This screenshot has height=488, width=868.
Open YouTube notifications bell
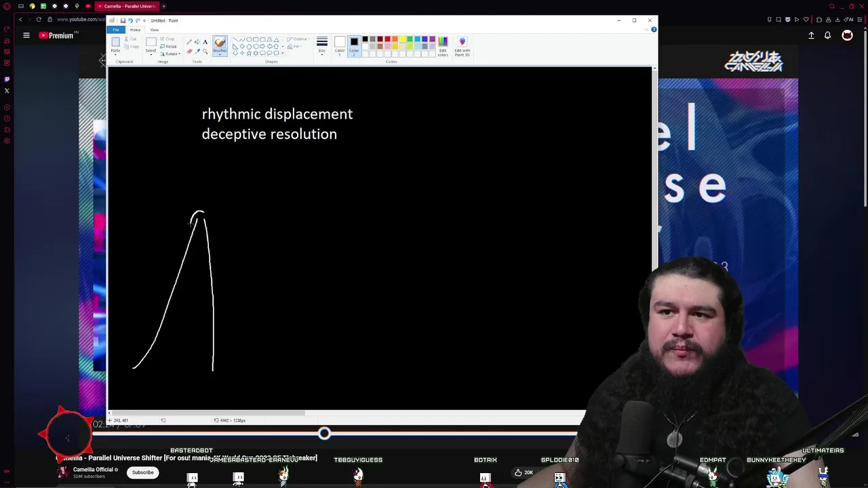pyautogui.click(x=827, y=35)
